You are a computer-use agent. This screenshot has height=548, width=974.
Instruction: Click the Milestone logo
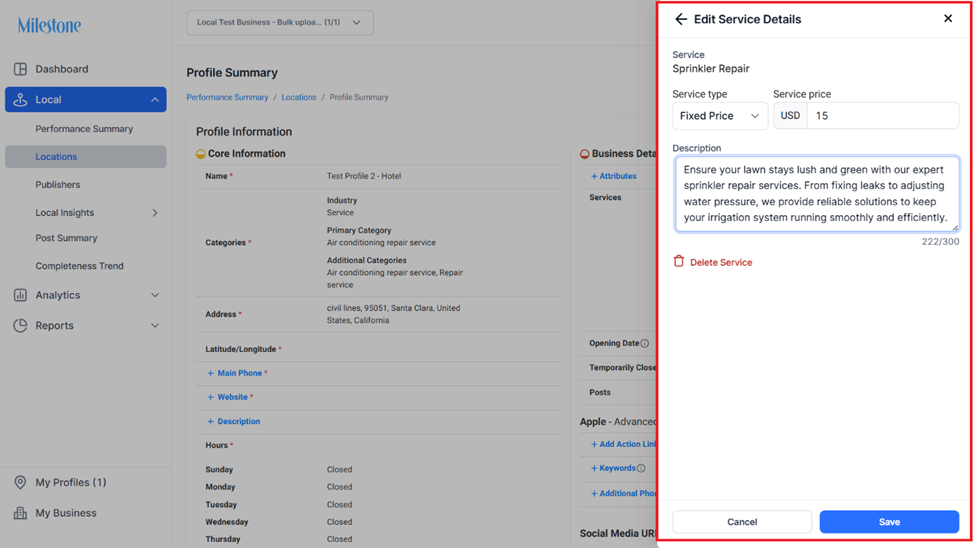pos(49,25)
